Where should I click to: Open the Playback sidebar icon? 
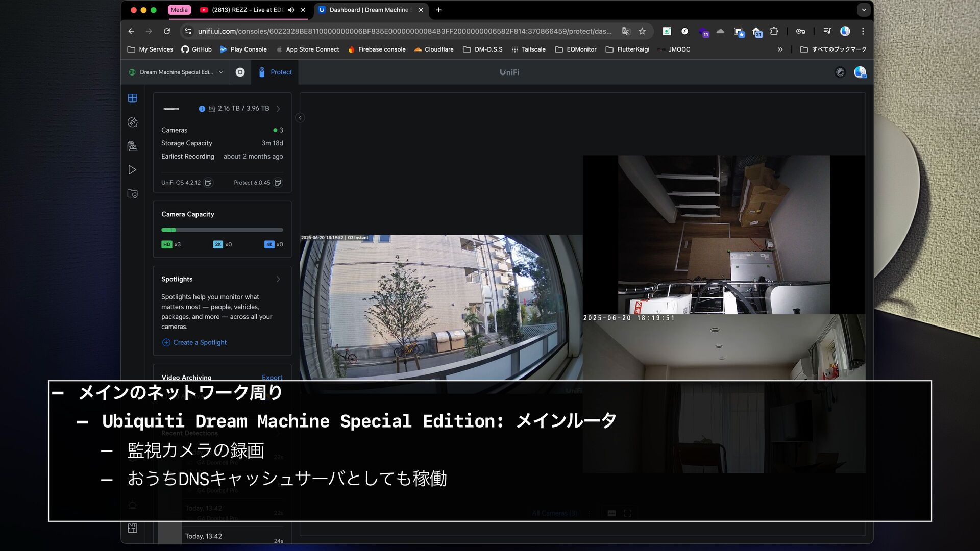coord(132,170)
